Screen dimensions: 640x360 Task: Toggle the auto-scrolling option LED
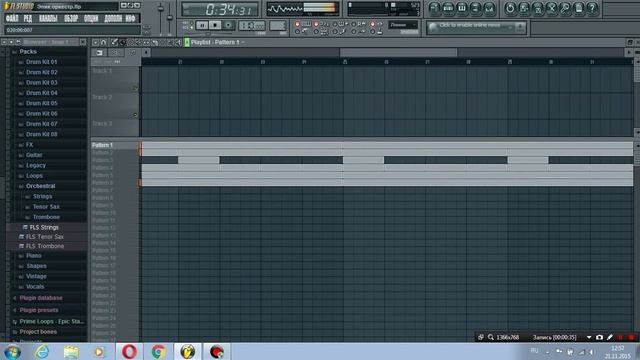(353, 31)
